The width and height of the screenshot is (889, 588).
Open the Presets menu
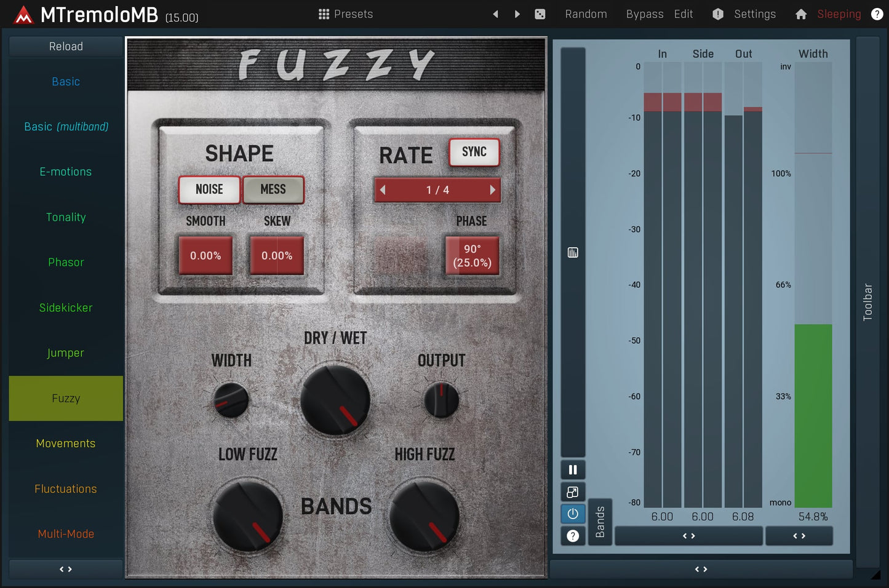(x=346, y=14)
